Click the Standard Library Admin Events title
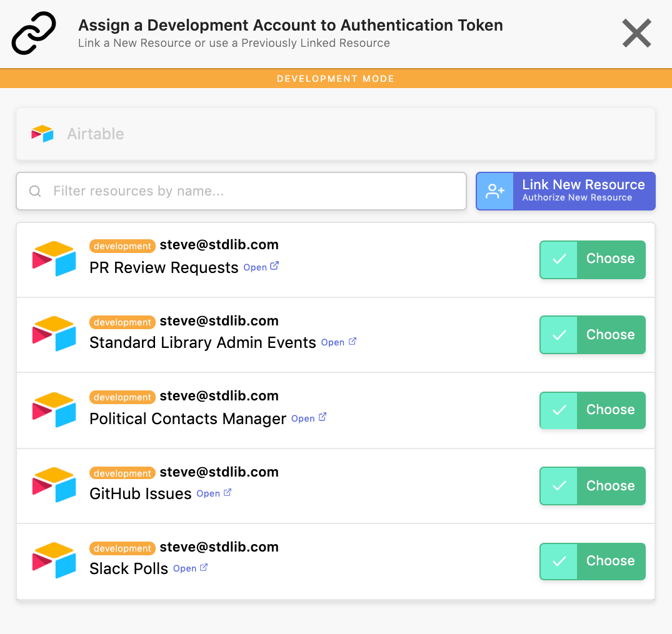The width and height of the screenshot is (672, 634). pos(203,343)
